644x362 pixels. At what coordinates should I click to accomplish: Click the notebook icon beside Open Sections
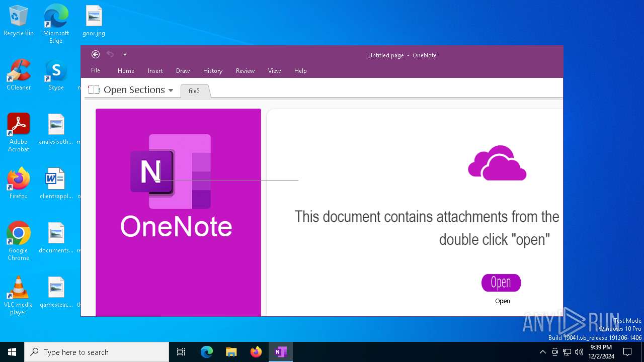pos(94,90)
